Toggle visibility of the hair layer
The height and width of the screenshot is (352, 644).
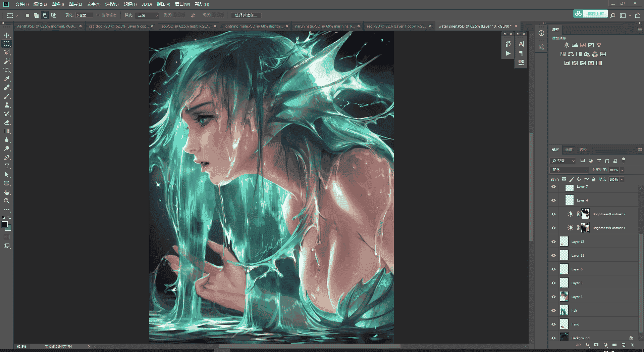coord(553,310)
